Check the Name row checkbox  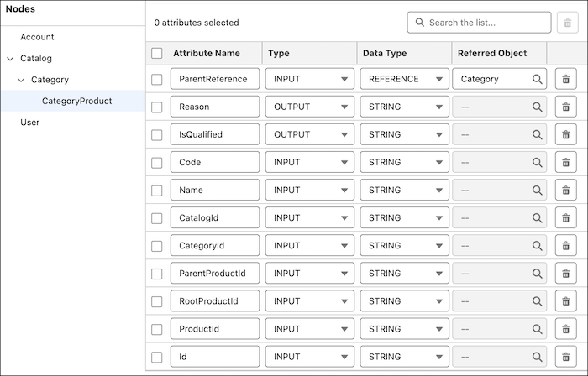pos(157,191)
